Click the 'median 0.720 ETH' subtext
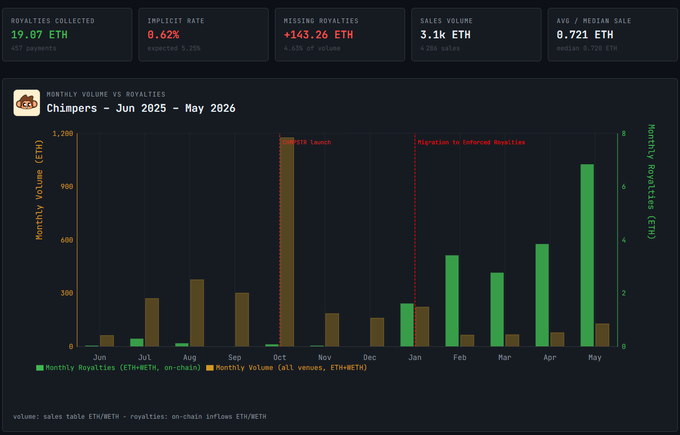Screen dimensions: 680x435 [x=587, y=48]
